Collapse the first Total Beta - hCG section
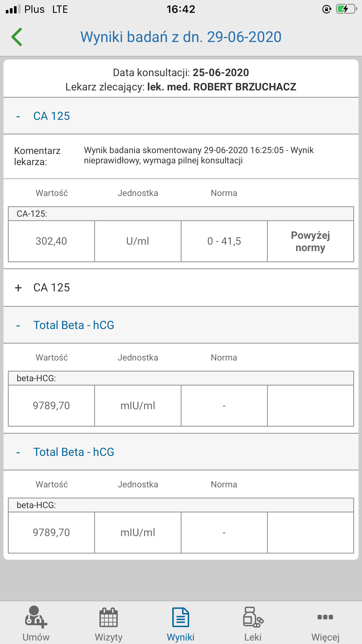Viewport: 362px width, 644px height. pos(181,325)
